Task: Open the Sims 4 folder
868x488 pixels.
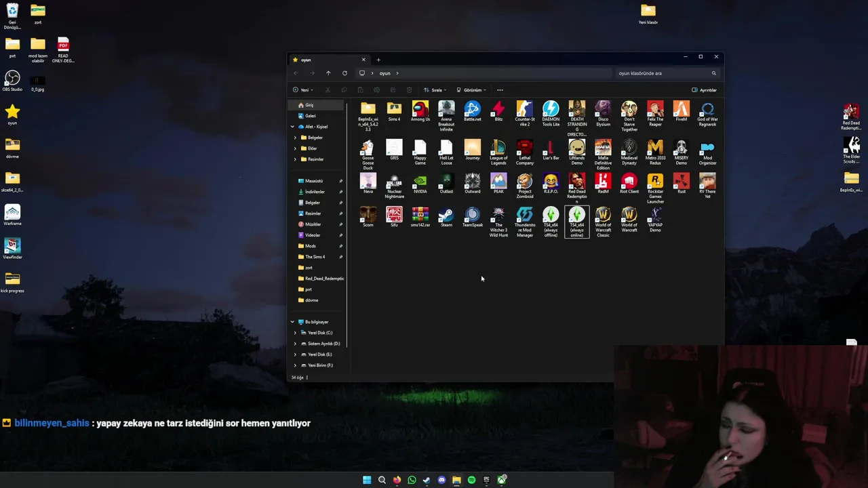Action: (x=394, y=112)
